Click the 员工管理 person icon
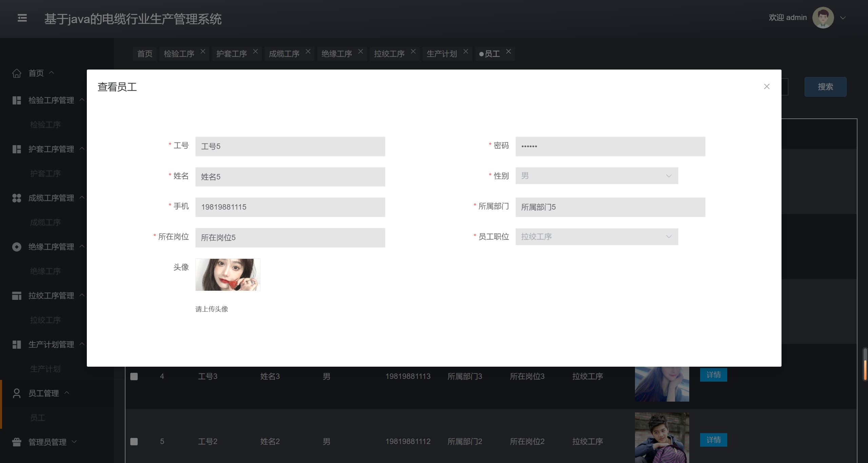Image resolution: width=868 pixels, height=463 pixels. (x=17, y=393)
